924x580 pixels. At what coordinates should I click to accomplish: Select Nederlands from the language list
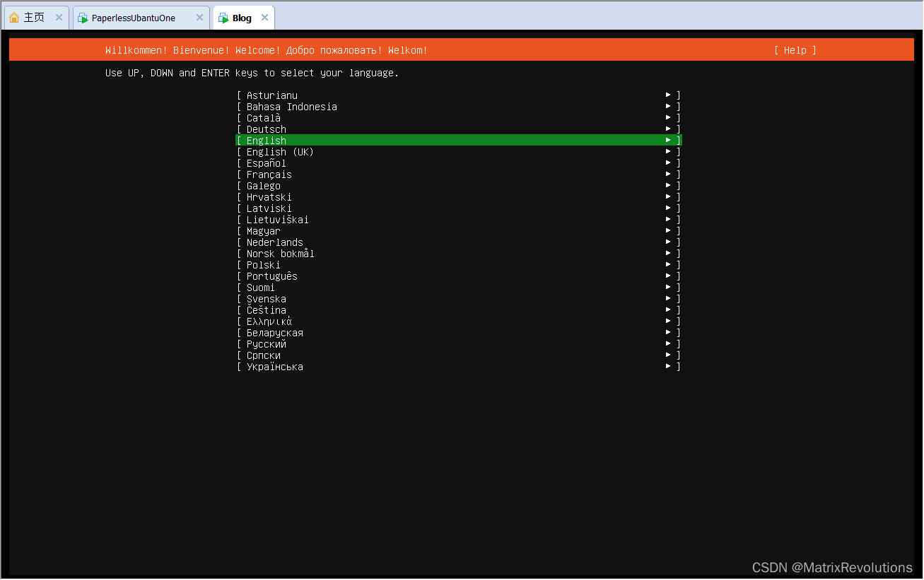274,242
